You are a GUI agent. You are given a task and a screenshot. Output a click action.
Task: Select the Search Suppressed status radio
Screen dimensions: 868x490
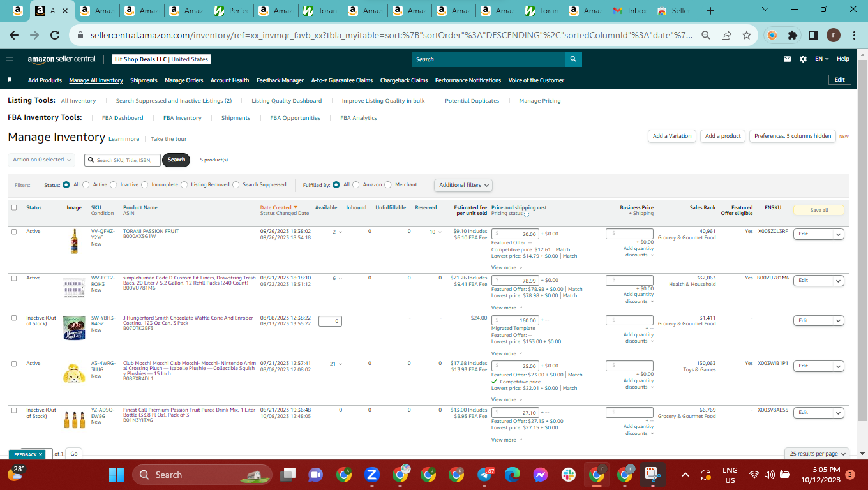236,185
